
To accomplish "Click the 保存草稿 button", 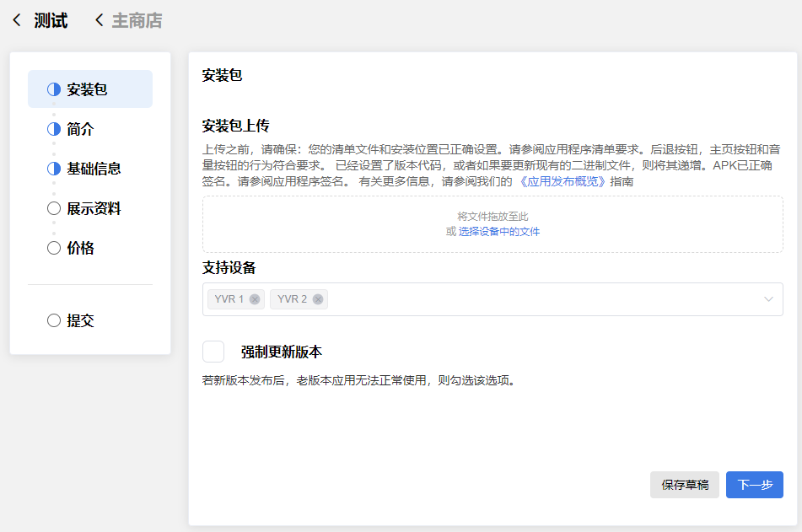I will tap(684, 485).
